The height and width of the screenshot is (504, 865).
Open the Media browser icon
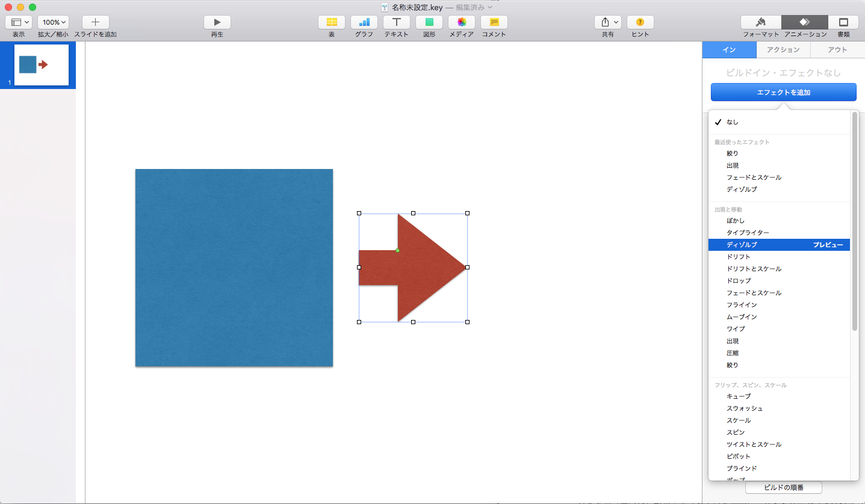coord(462,22)
